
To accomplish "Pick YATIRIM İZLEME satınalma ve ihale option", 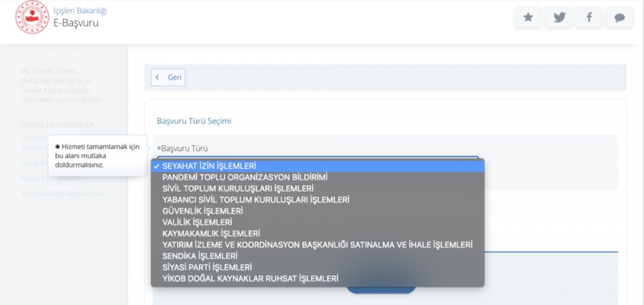I will [317, 244].
